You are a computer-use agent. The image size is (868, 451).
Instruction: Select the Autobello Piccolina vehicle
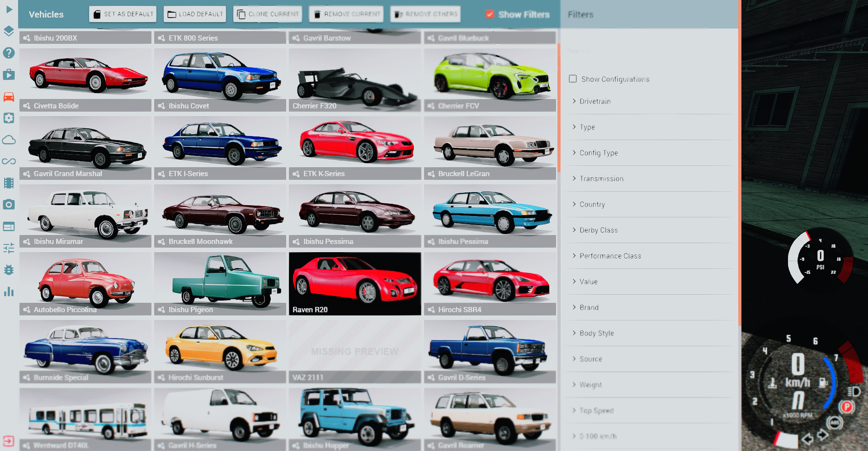(85, 284)
